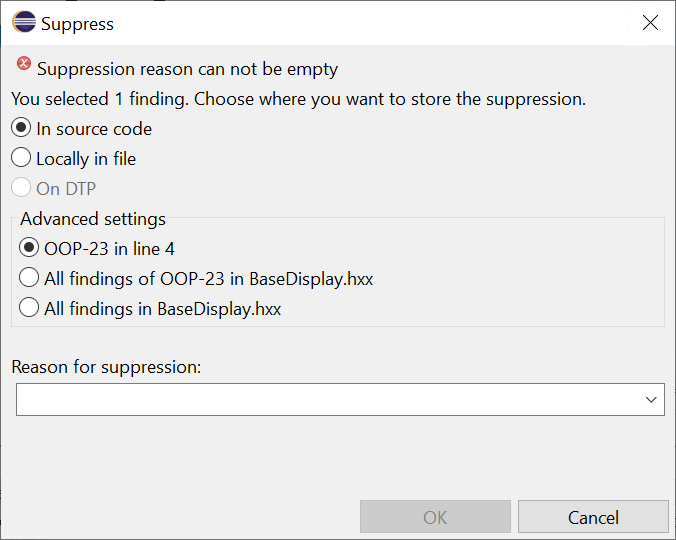The height and width of the screenshot is (540, 676).
Task: Click the red error icon beside message
Action: click(x=24, y=64)
